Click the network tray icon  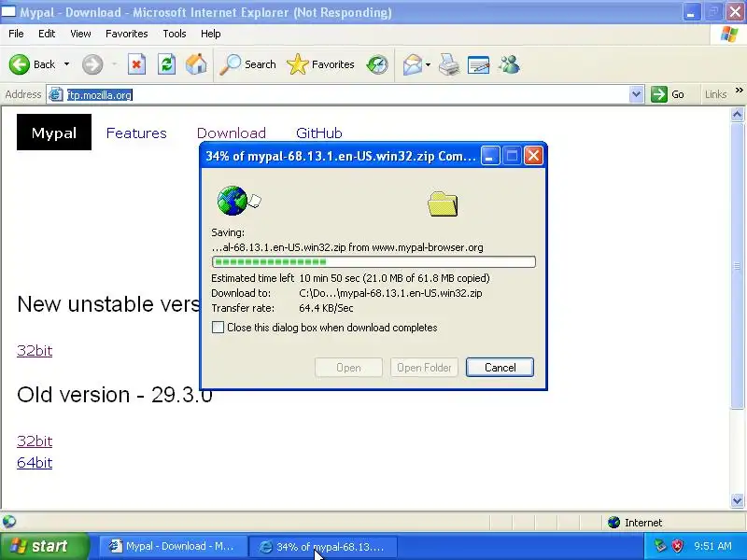(660, 546)
